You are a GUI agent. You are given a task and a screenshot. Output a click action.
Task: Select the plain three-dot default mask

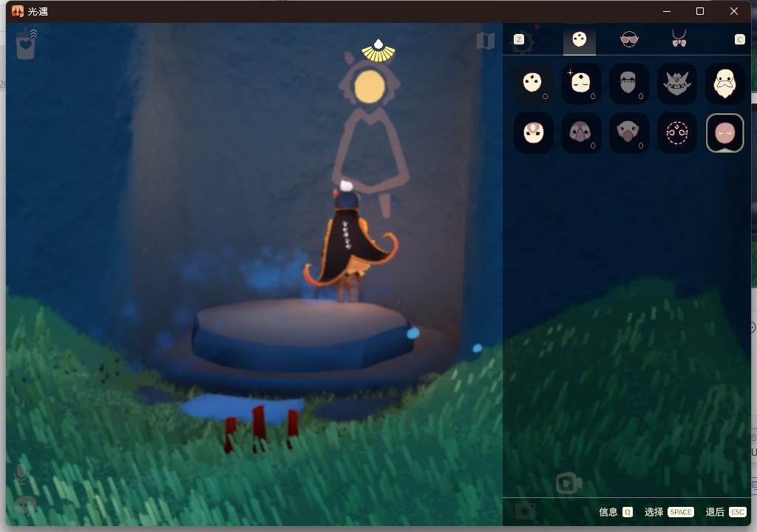click(533, 83)
